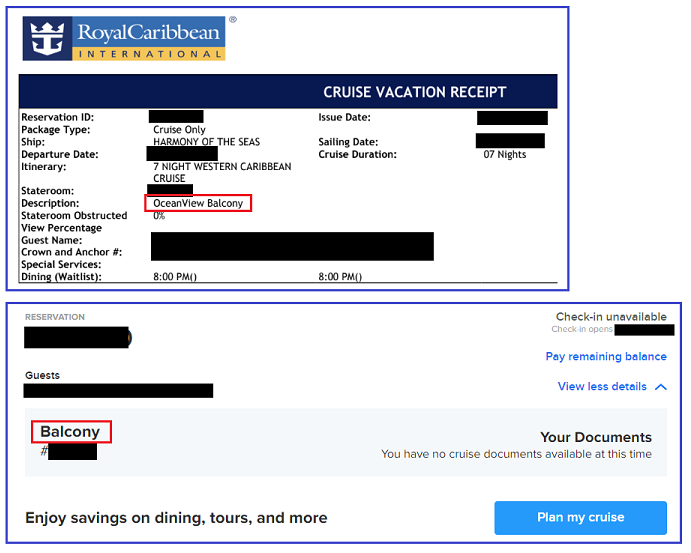Screen dimensions: 691x553
Task: Click the Guests label
Action: click(x=42, y=375)
